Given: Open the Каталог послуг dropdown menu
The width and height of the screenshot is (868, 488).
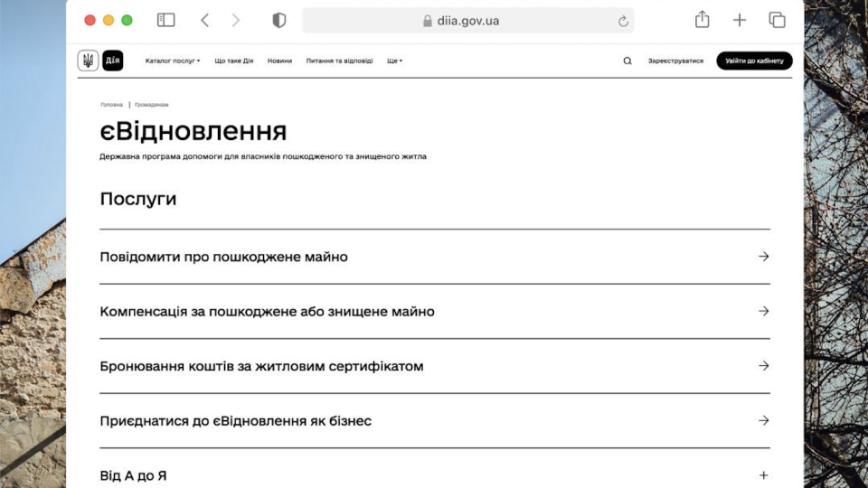Looking at the screenshot, I should click(x=173, y=61).
